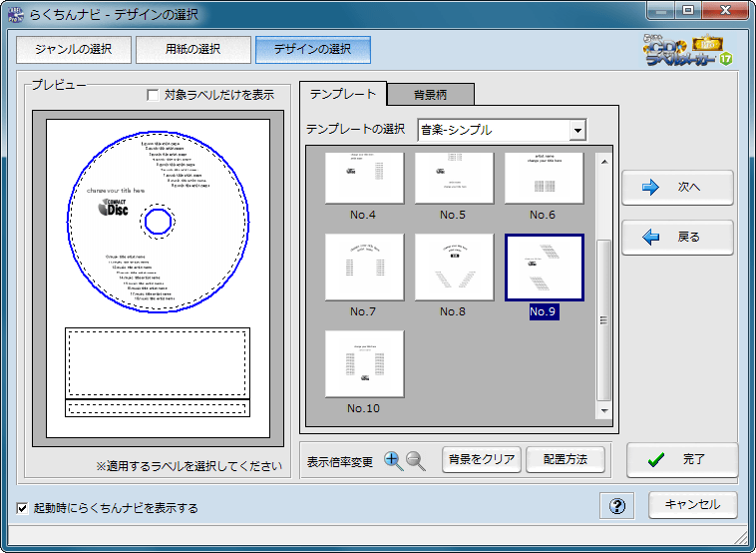Screen dimensions: 756x553
Task: Uncheck 起動時にらくちんナビを表示する checkbox
Action: [x=22, y=508]
